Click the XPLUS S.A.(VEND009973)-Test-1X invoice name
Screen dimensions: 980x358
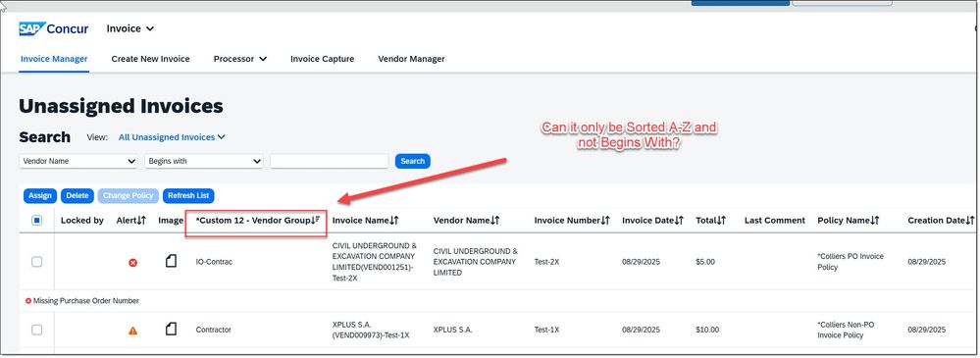[x=371, y=330]
